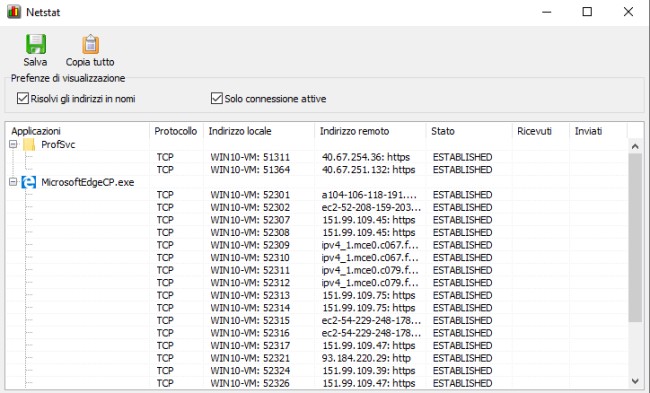Viewport: 650px width, 393px height.
Task: Collapse the ProfSvc tree node
Action: pos(13,144)
